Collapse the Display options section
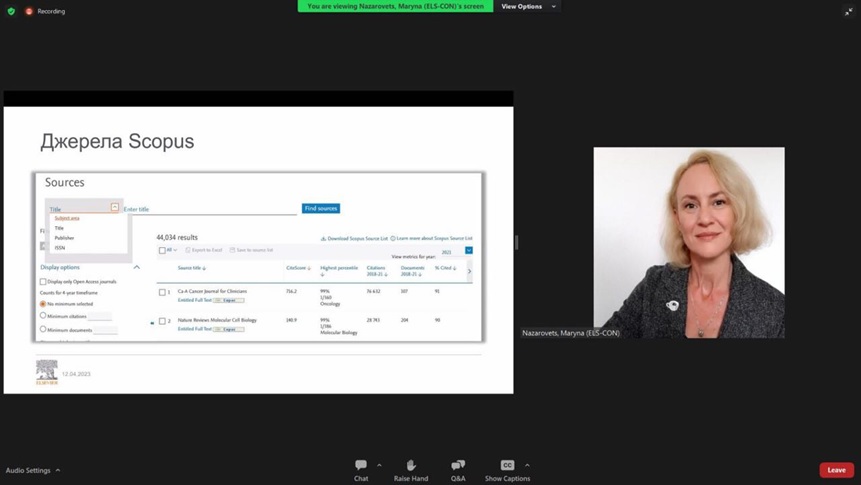 (x=137, y=267)
